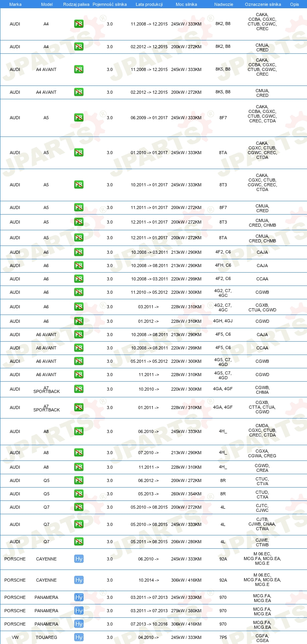The image size is (307, 644).
Task: Select the 'VW' brand cell
Action: (15, 637)
